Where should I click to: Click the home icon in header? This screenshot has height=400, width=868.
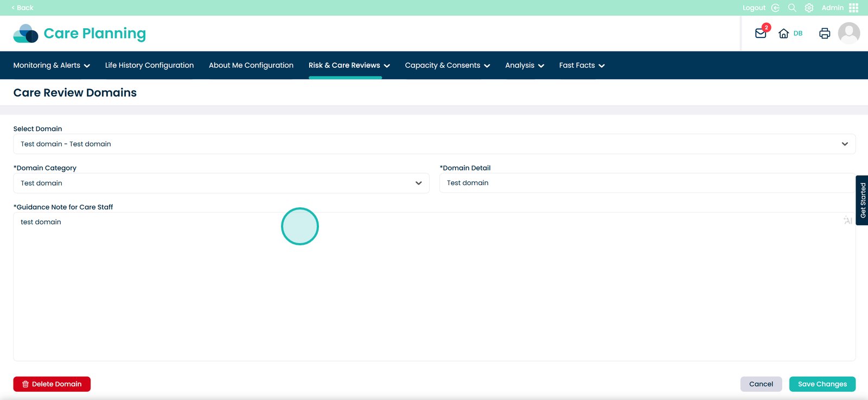pyautogui.click(x=783, y=34)
